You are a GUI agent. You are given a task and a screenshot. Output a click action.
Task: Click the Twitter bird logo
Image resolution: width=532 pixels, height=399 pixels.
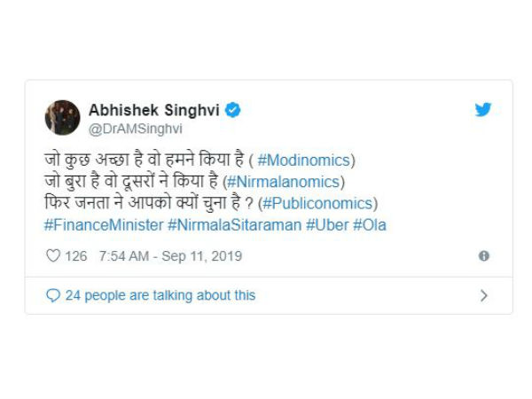point(482,110)
